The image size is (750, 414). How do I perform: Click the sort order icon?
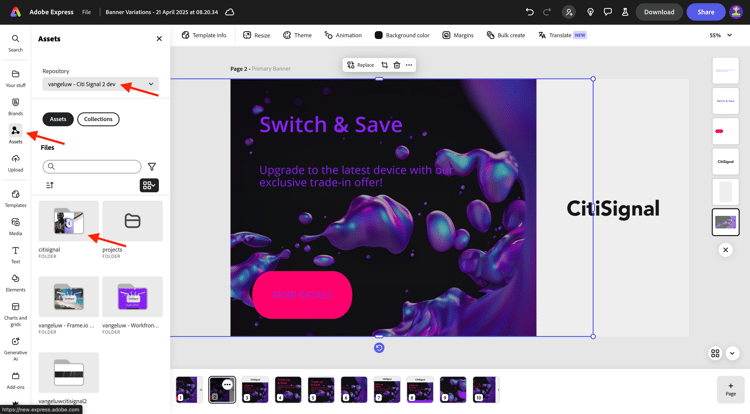[50, 185]
